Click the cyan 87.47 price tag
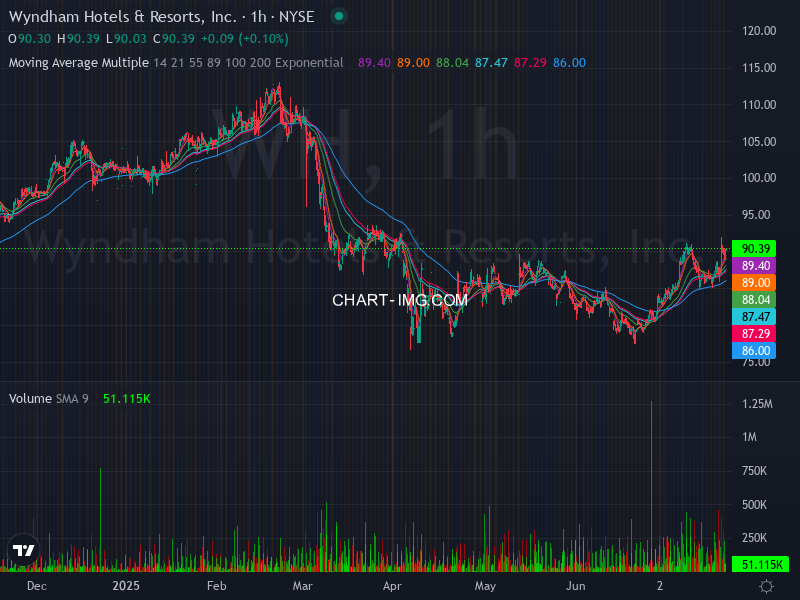The width and height of the screenshot is (800, 600). pos(754,316)
